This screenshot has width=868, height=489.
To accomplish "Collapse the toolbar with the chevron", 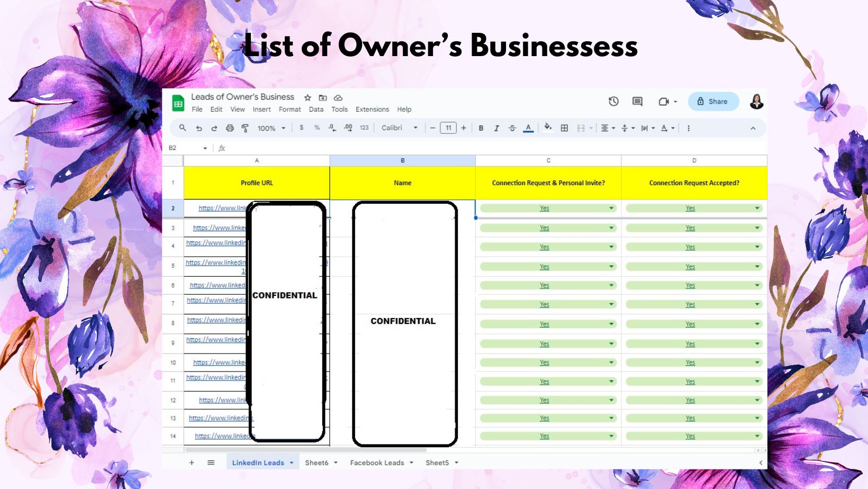I will pyautogui.click(x=753, y=128).
